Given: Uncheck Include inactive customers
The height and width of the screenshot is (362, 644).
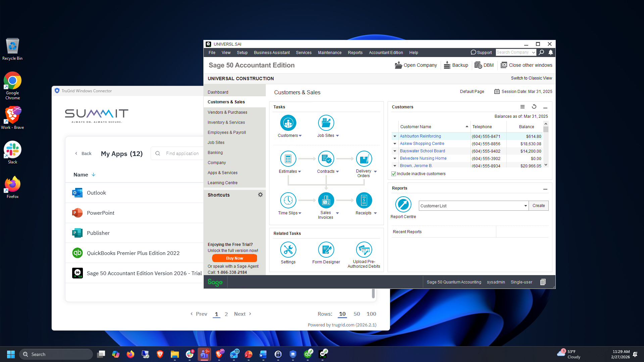Looking at the screenshot, I should 394,174.
